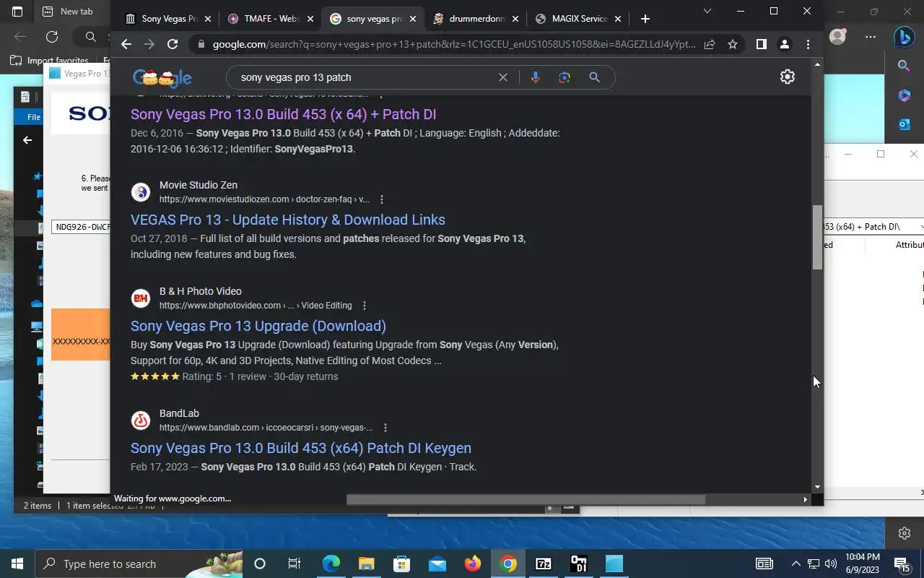
Task: Bookmark this page with the star
Action: tap(733, 44)
